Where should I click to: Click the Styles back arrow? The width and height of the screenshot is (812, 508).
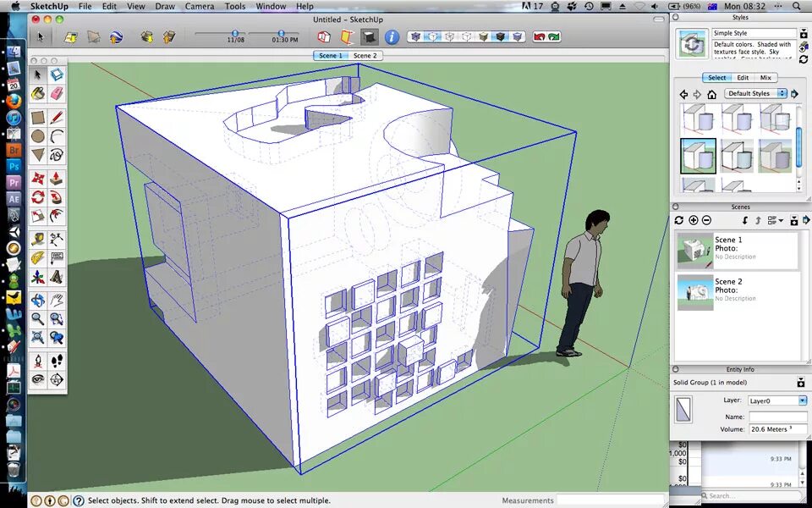683,94
